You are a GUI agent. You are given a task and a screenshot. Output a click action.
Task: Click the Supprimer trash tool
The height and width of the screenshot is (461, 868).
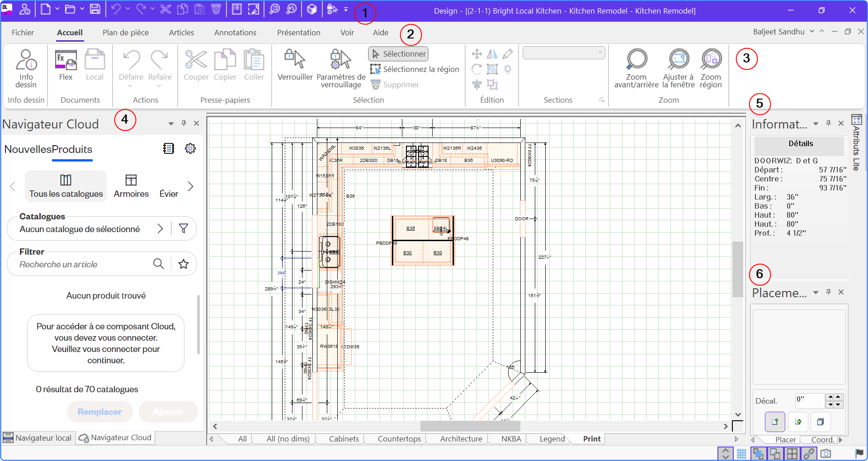(x=395, y=85)
